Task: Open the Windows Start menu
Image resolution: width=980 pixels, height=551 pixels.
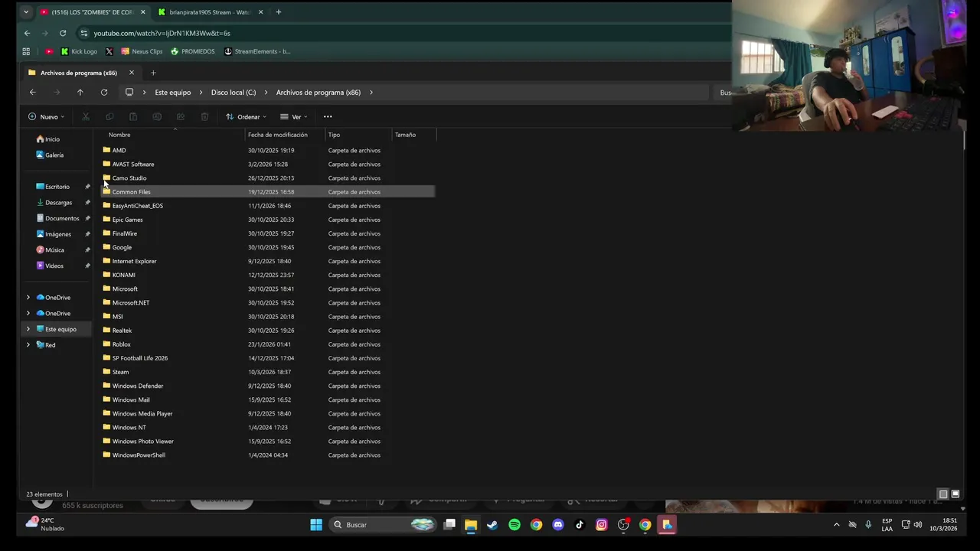Action: [x=316, y=525]
